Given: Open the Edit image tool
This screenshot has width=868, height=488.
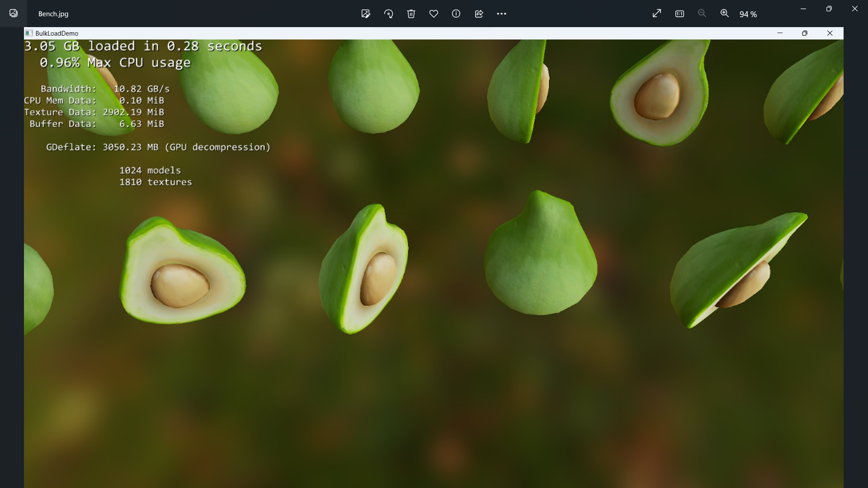Looking at the screenshot, I should (x=366, y=14).
